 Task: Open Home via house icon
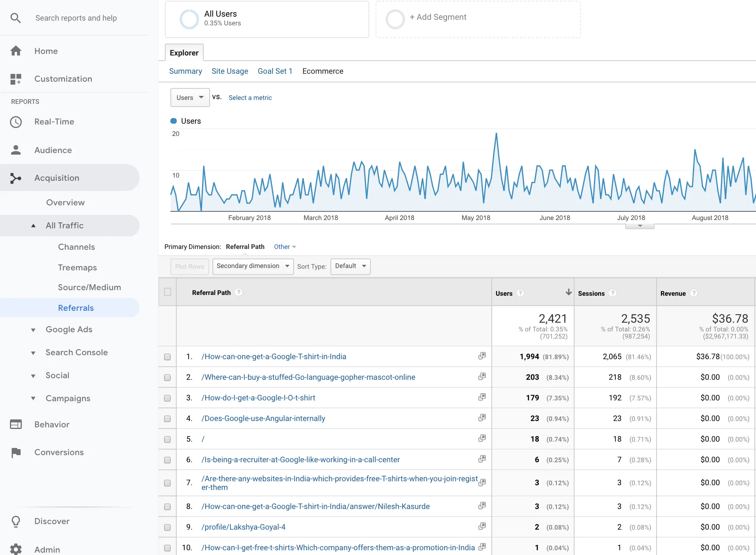click(16, 51)
